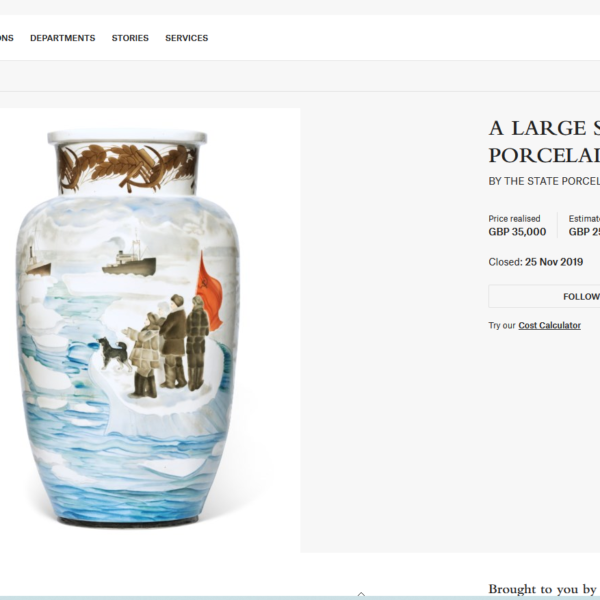Click the porcelain vase lot image
This screenshot has width=600, height=600.
(128, 329)
